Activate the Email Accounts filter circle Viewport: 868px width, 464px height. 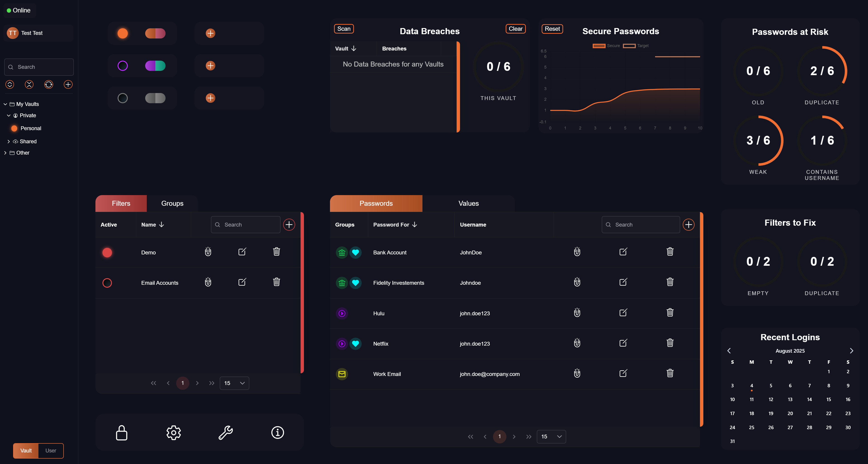(x=107, y=283)
